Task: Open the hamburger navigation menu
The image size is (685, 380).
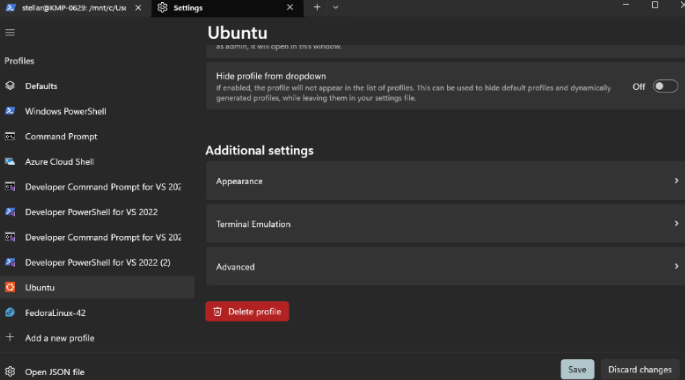Action: point(10,33)
